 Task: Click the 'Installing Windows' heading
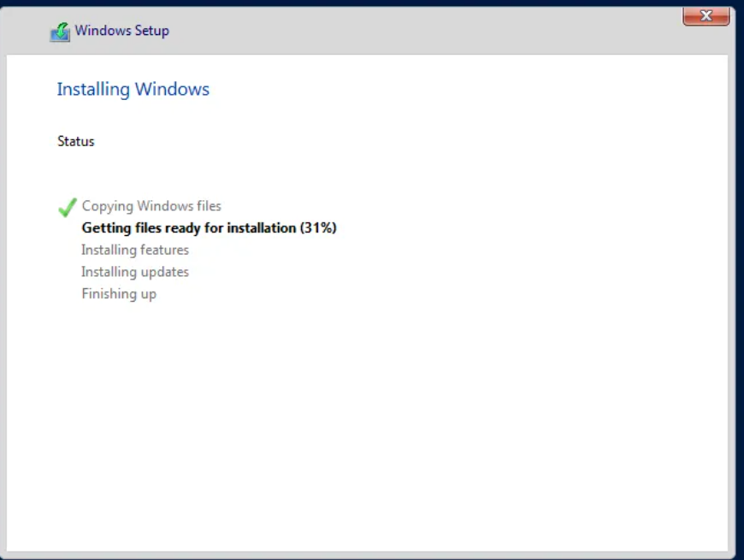[133, 90]
